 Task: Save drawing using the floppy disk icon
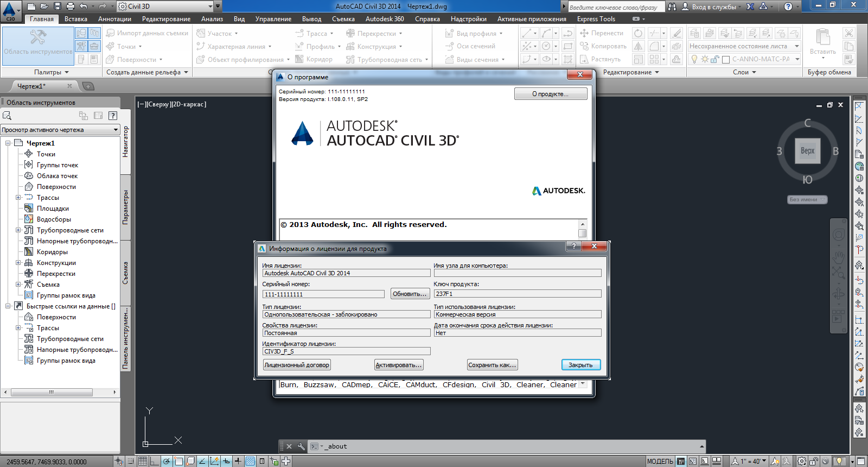coord(57,7)
